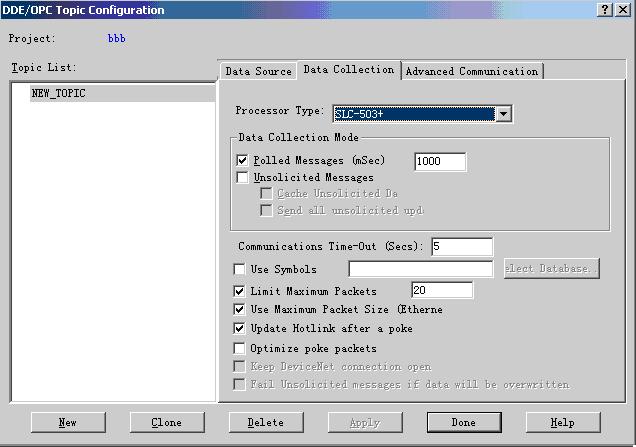Open Help with the Help button

coord(563,422)
